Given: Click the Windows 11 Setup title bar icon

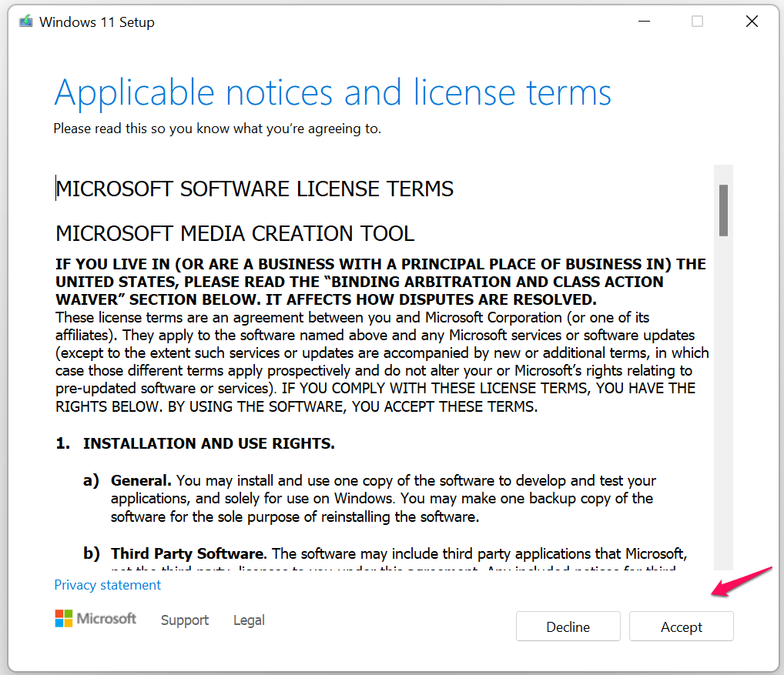Looking at the screenshot, I should pyautogui.click(x=24, y=22).
